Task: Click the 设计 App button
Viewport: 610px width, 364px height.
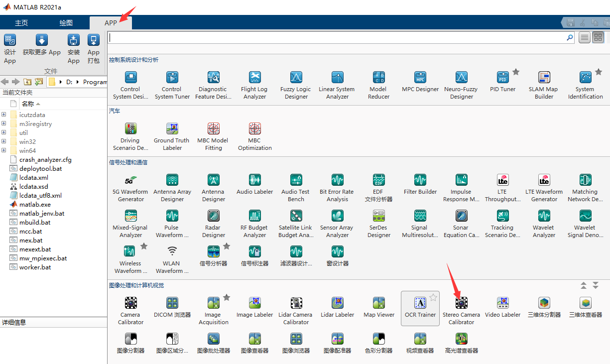Action: pos(10,49)
